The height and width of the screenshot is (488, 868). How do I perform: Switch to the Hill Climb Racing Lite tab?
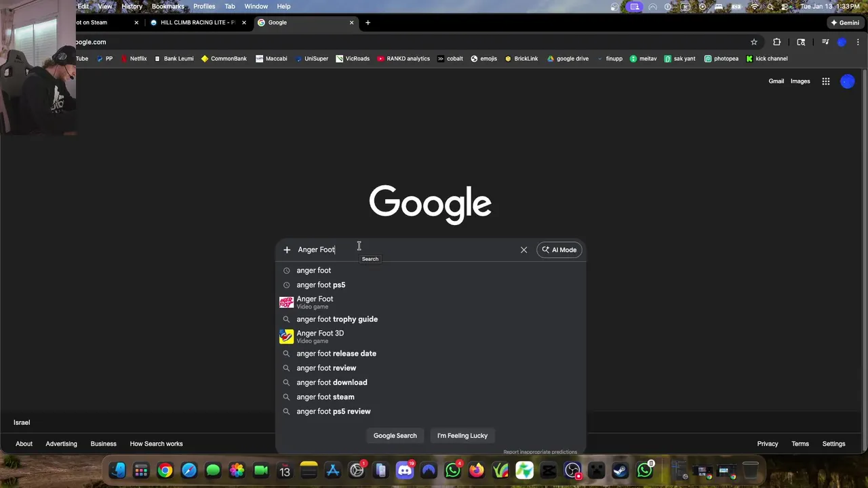pos(199,22)
